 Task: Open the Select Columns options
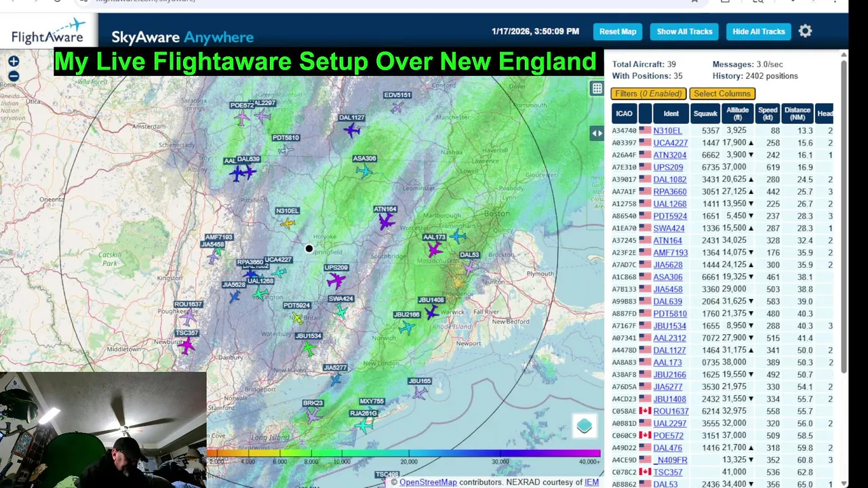[x=722, y=94]
